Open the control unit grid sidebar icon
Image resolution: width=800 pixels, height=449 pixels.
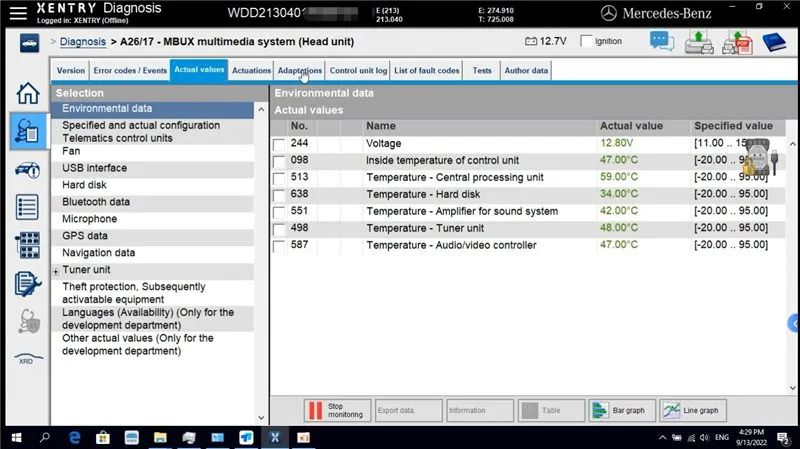tap(28, 245)
